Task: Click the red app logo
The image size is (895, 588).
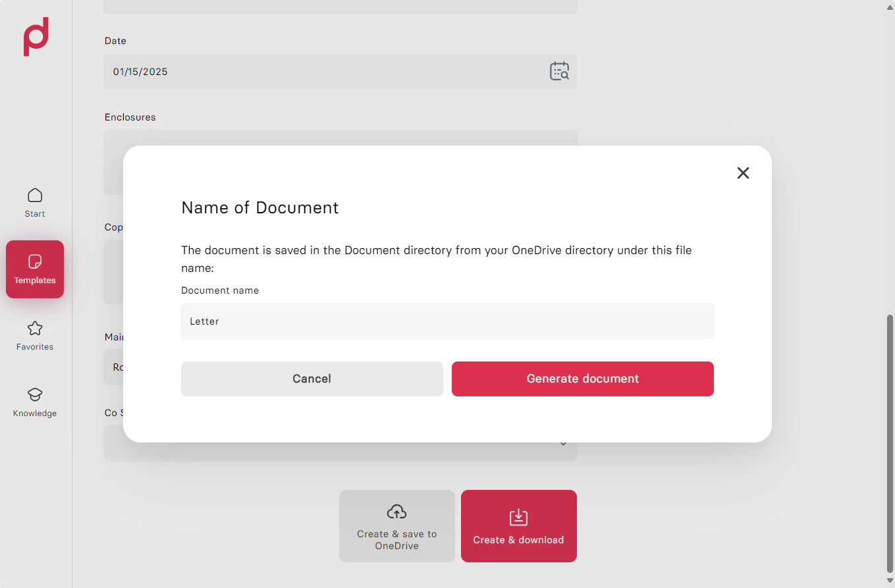Action: click(36, 37)
